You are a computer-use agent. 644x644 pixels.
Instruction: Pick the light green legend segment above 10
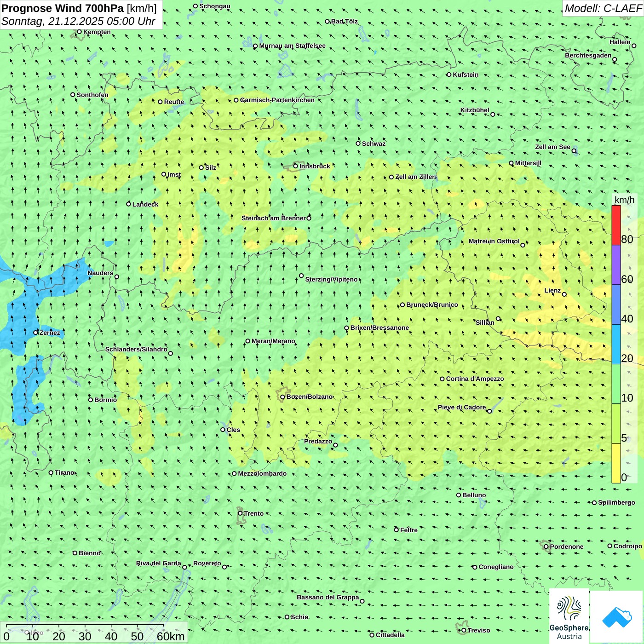pos(616,384)
